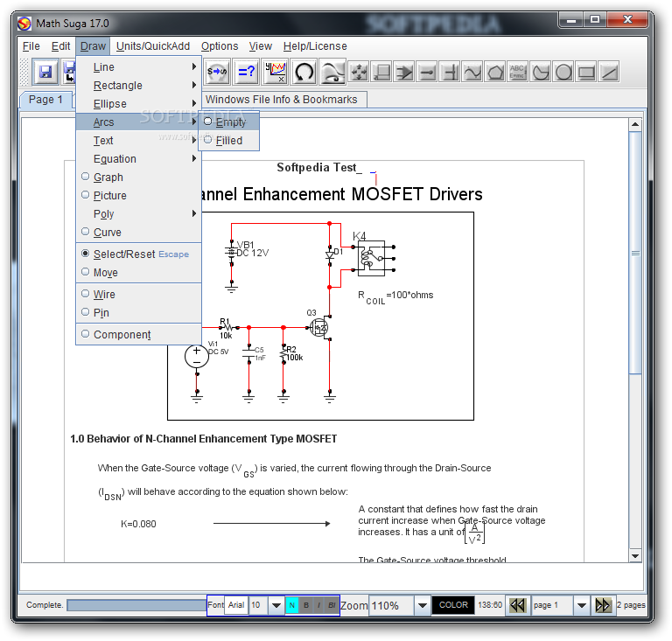672x641 pixels.
Task: Click the Zoom 110% value field
Action: point(391,605)
